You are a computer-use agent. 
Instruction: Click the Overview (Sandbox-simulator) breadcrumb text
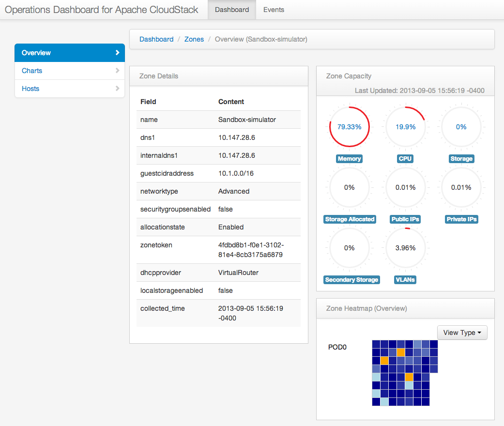pyautogui.click(x=261, y=39)
